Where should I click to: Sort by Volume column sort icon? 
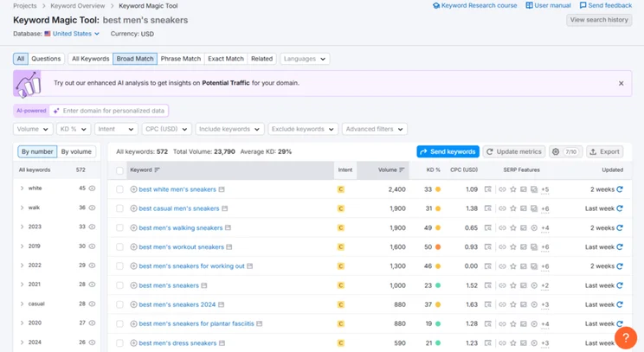(402, 170)
